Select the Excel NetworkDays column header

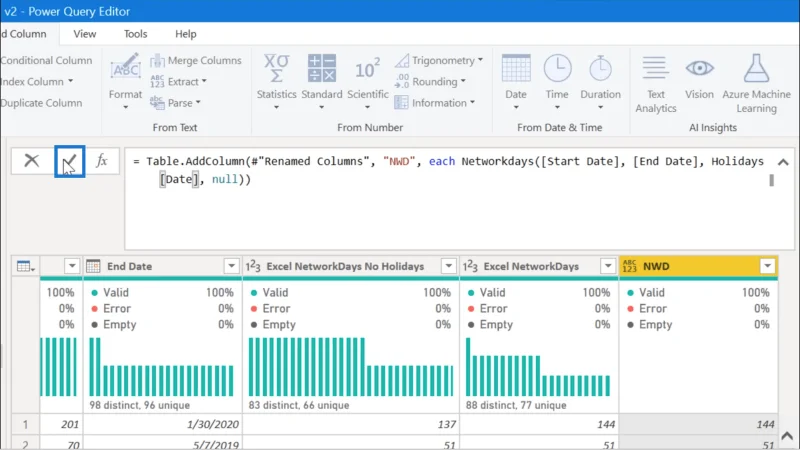[x=539, y=266]
